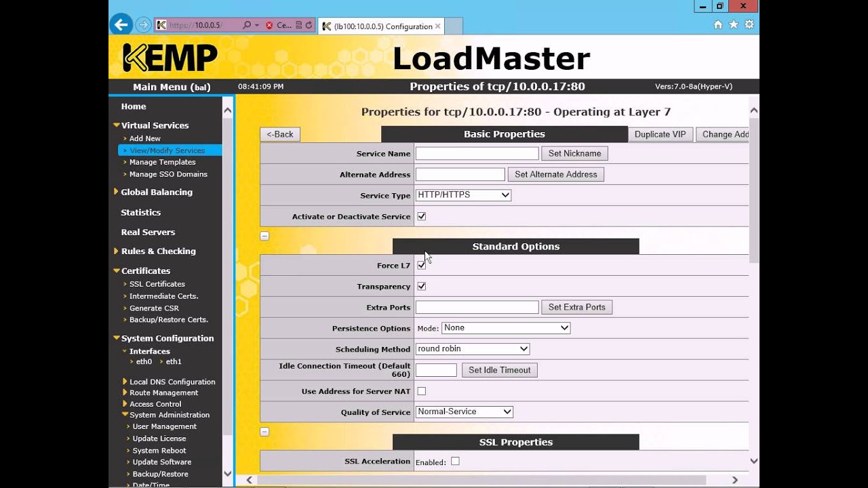Open the favorites star icon

tap(733, 24)
